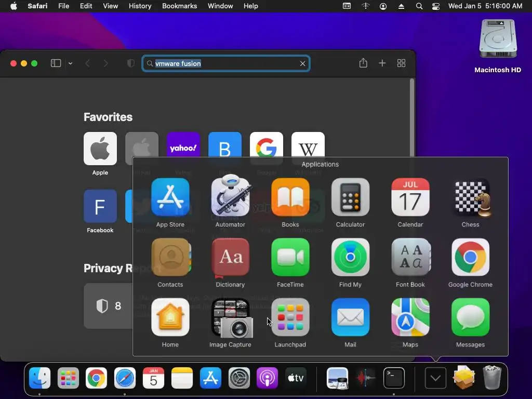The width and height of the screenshot is (532, 399).
Task: Open the File menu
Action: [x=63, y=6]
